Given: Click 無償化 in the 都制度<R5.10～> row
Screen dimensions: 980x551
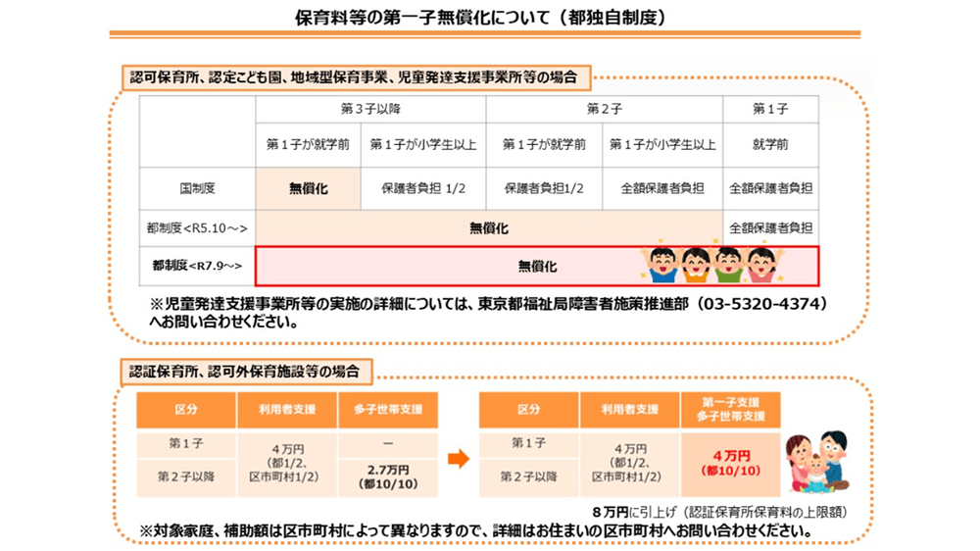Looking at the screenshot, I should (489, 228).
